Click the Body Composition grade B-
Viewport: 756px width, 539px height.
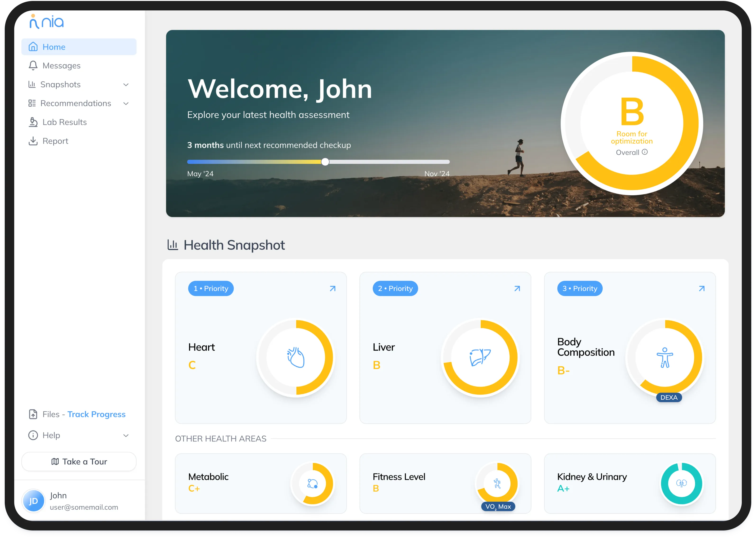point(564,370)
